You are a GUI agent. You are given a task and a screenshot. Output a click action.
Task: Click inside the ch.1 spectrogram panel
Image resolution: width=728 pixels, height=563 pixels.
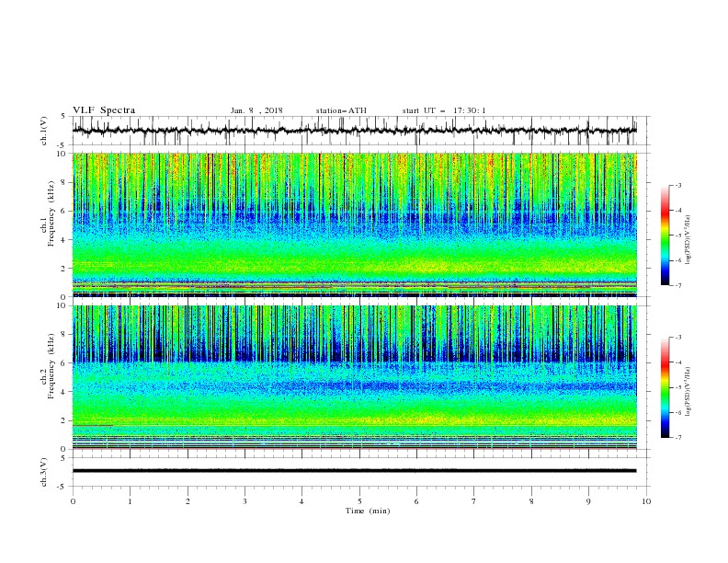coord(354,224)
